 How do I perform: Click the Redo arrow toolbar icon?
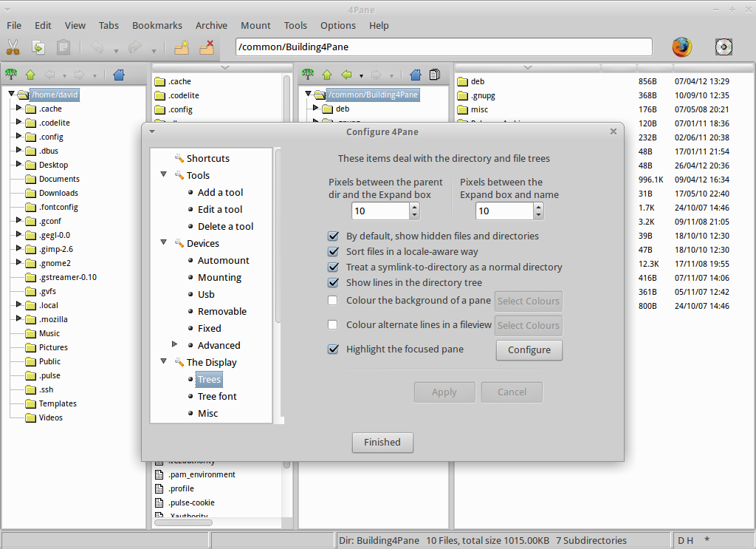click(135, 47)
